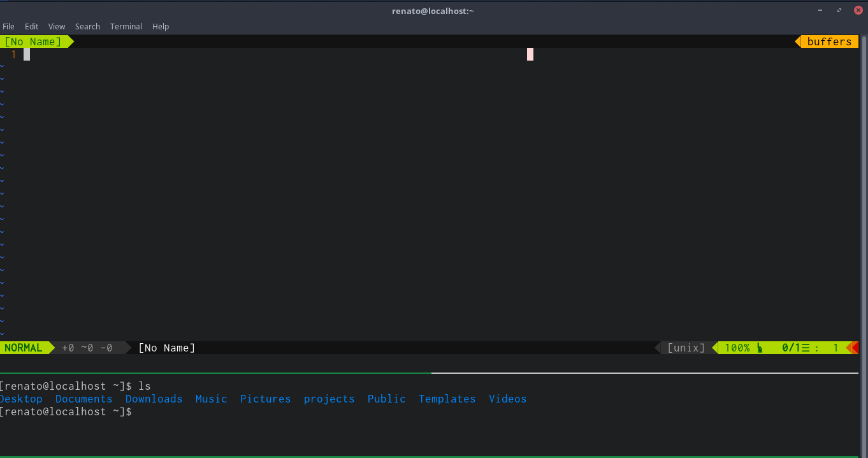This screenshot has width=868, height=458.
Task: Click the Documents directory name
Action: point(83,399)
